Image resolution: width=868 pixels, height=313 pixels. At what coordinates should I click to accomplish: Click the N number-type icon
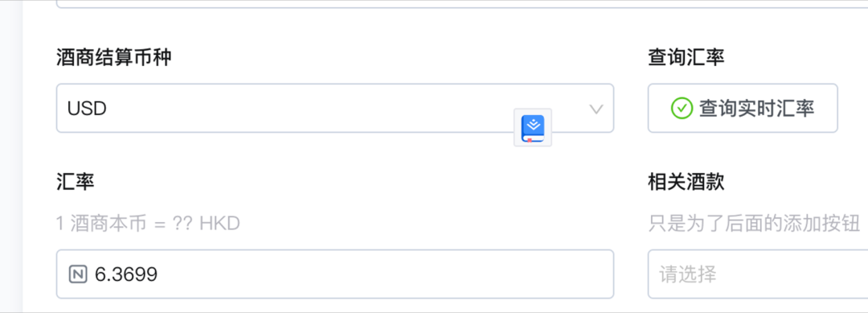pos(77,274)
